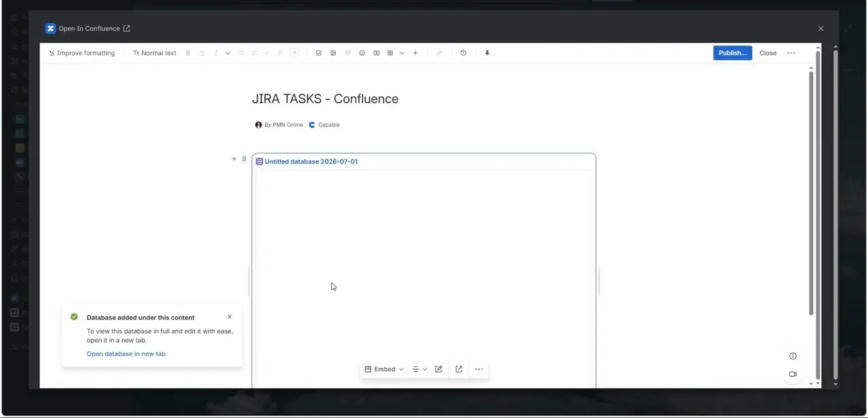The width and height of the screenshot is (868, 418).
Task: Open floating toolbar more options ellipsis
Action: [x=479, y=369]
